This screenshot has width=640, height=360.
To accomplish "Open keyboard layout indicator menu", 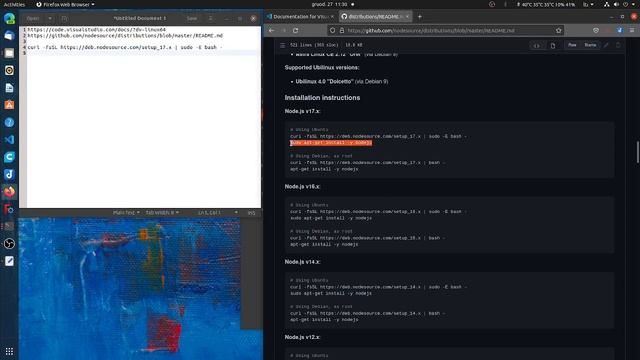I will 588,4.
